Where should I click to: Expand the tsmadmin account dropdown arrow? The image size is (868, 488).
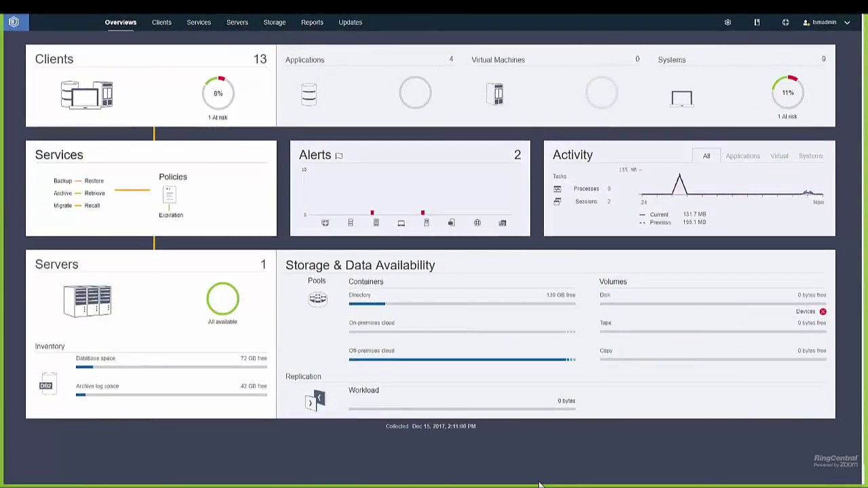click(x=847, y=22)
